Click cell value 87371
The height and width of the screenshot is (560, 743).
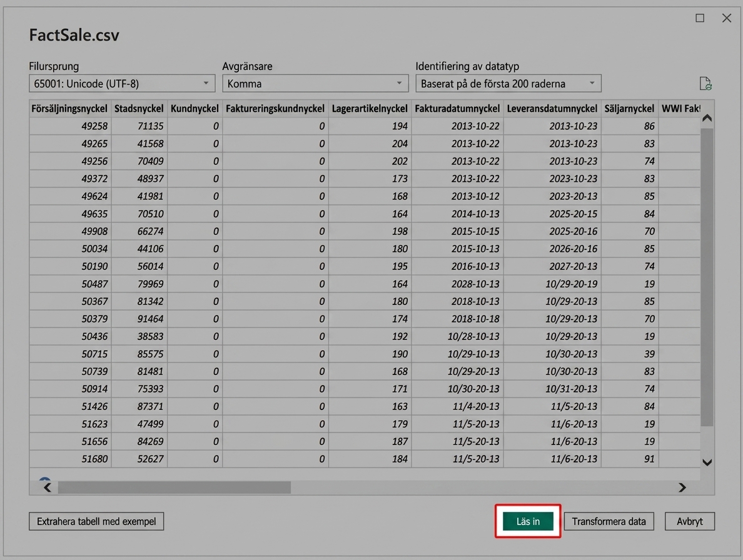click(151, 406)
